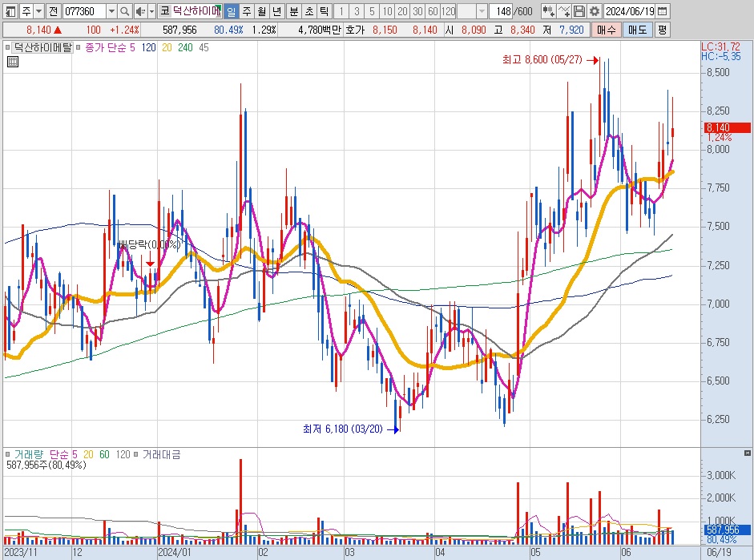Switch to weekly '주' period tab
The height and width of the screenshot is (560, 754).
point(247,11)
